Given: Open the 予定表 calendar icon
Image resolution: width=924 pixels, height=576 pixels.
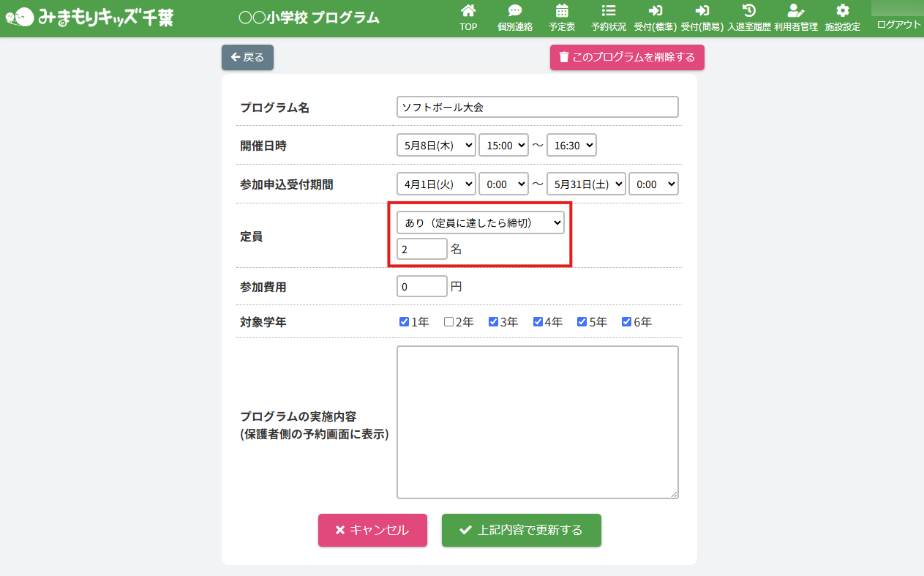Looking at the screenshot, I should [562, 11].
